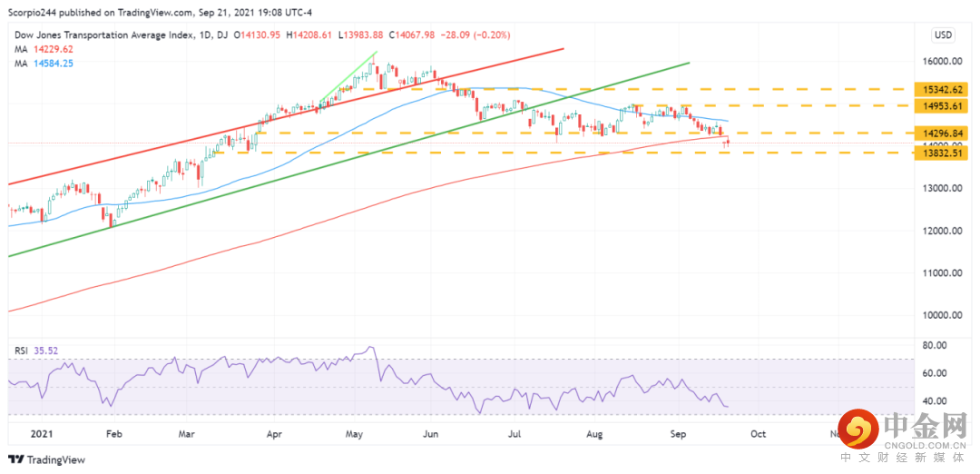The width and height of the screenshot is (980, 474).
Task: Click the RSI 60.00 scale label
Action: pyautogui.click(x=936, y=373)
